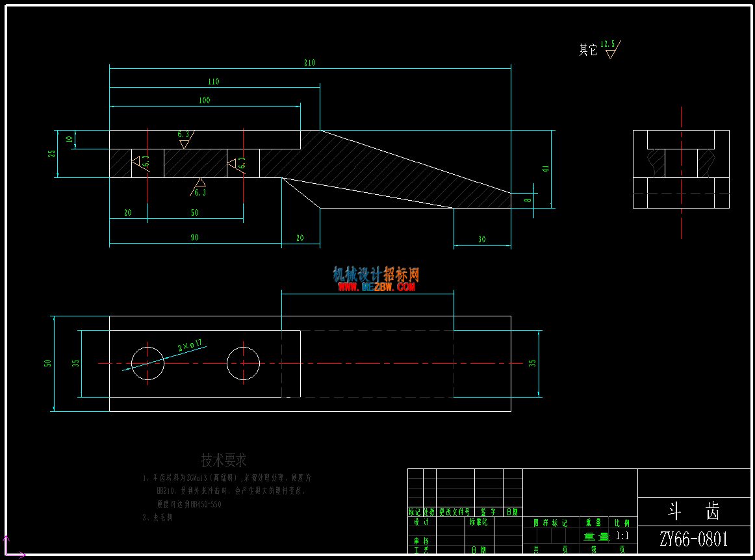Click the 90 bottom dimension text

tap(194, 237)
